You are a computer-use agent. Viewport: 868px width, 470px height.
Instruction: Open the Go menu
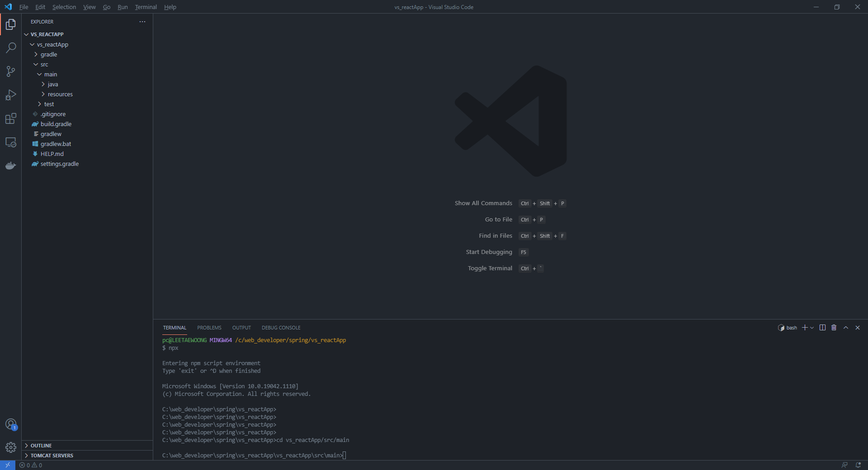point(107,7)
